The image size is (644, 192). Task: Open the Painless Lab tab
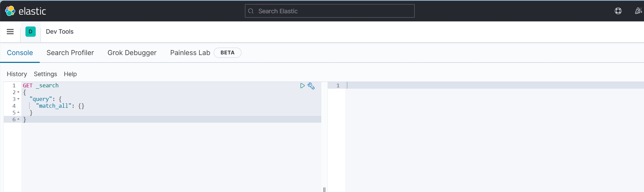point(190,53)
